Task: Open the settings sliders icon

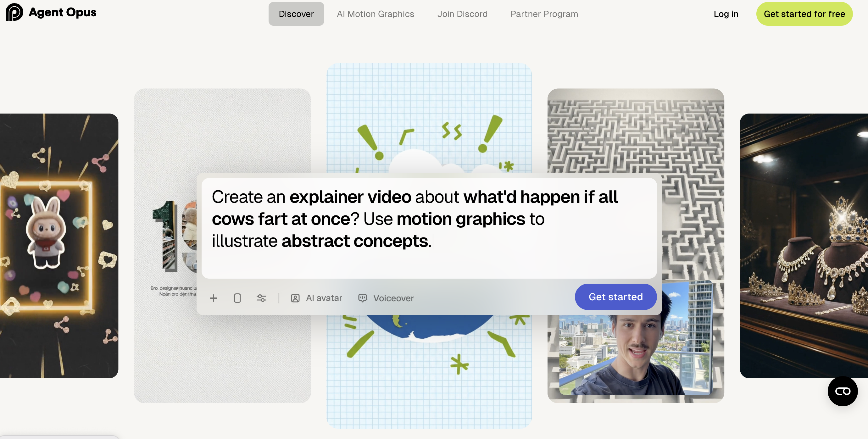Action: click(x=261, y=298)
